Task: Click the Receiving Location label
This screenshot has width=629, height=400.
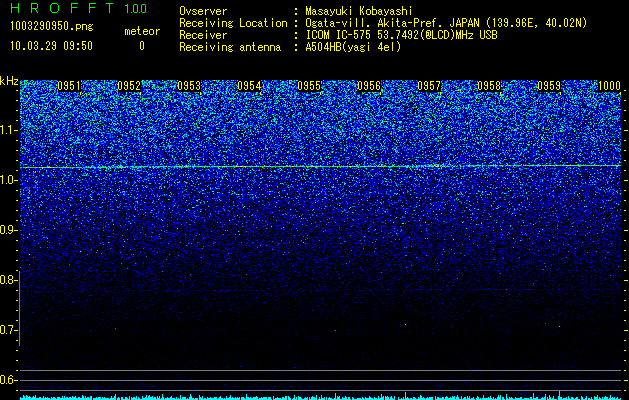Action: (x=233, y=23)
